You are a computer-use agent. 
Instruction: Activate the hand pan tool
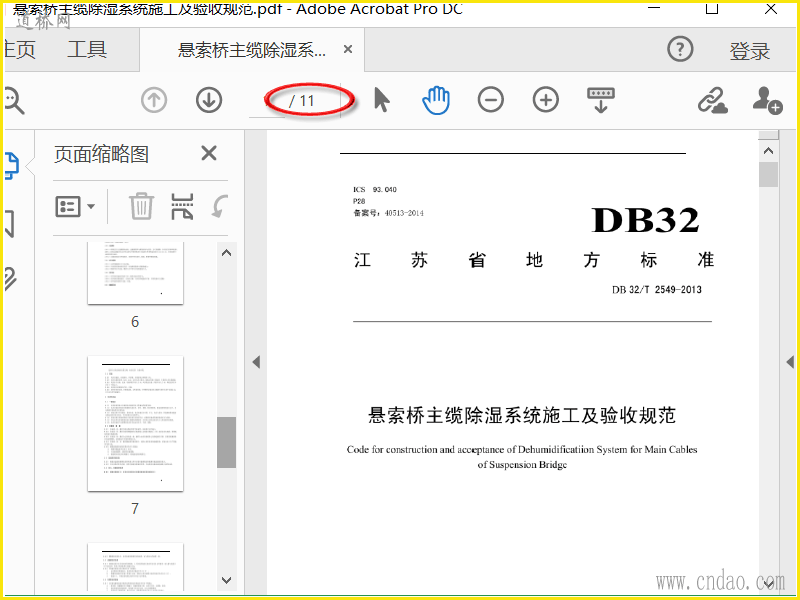(436, 99)
